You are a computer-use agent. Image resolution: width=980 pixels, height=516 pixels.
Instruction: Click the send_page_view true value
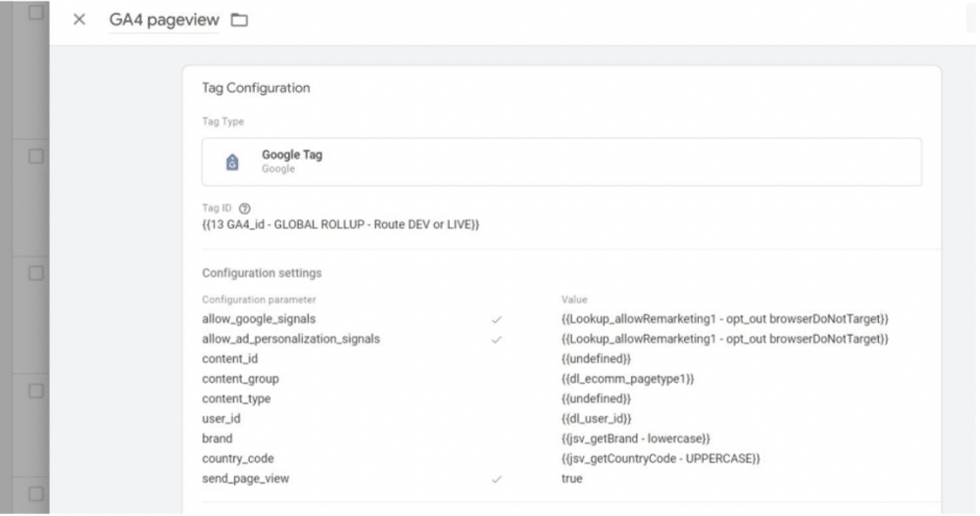572,479
